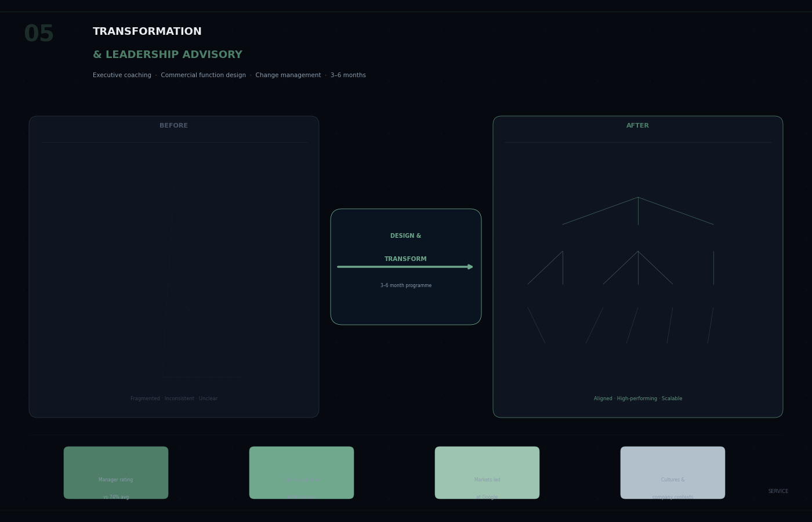812x522 pixels.
Task: Click the 'Cultures & company contexts' card
Action: tap(673, 473)
